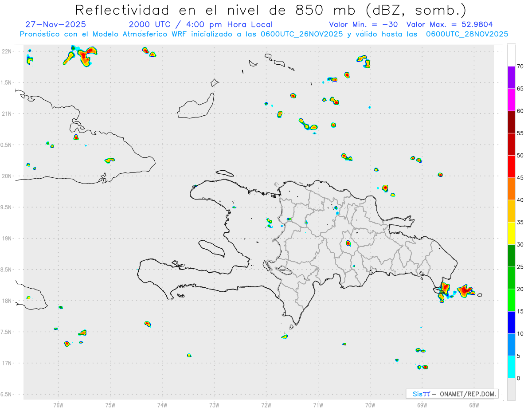Click the time '2000 UTC / 4:00 pm Hora Local'
The image size is (532, 411).
[201, 24]
